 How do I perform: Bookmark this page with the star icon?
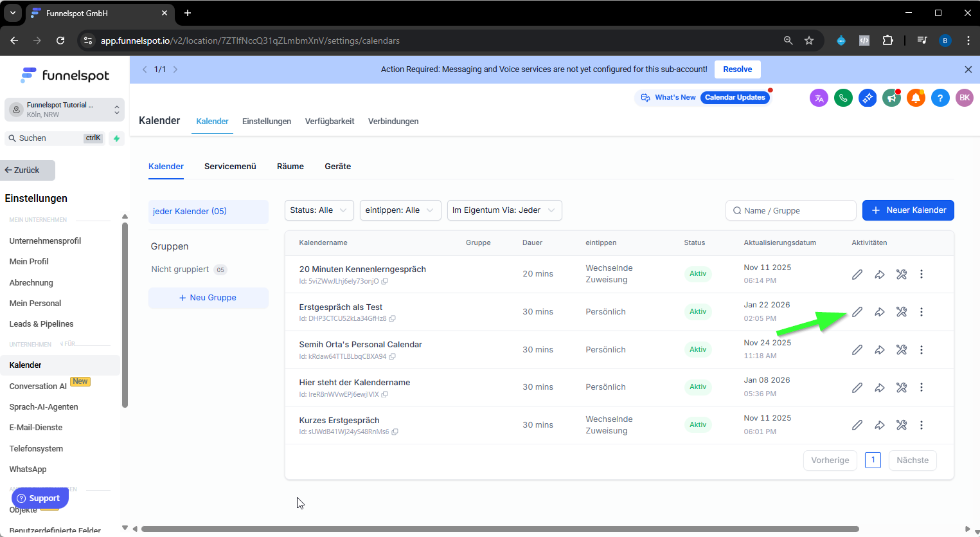809,41
